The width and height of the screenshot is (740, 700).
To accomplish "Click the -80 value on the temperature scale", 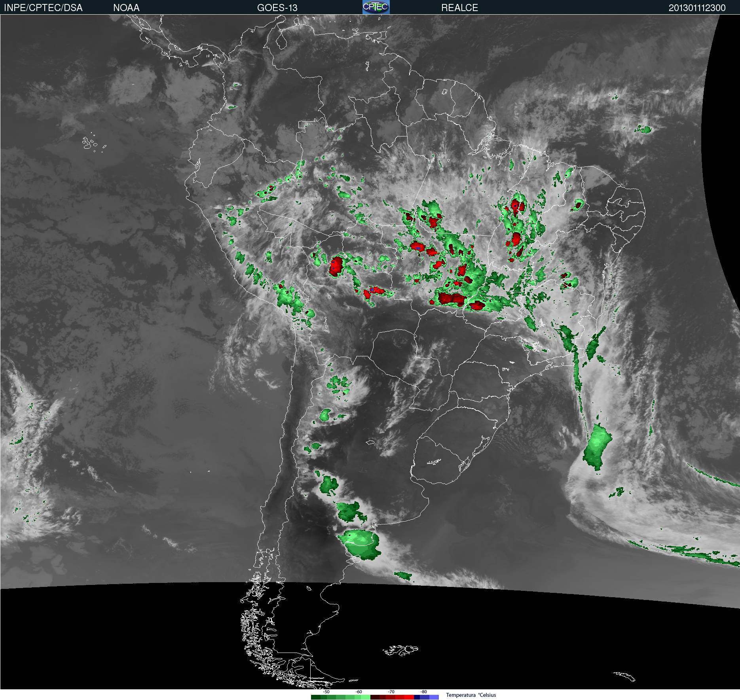I will click(x=423, y=692).
